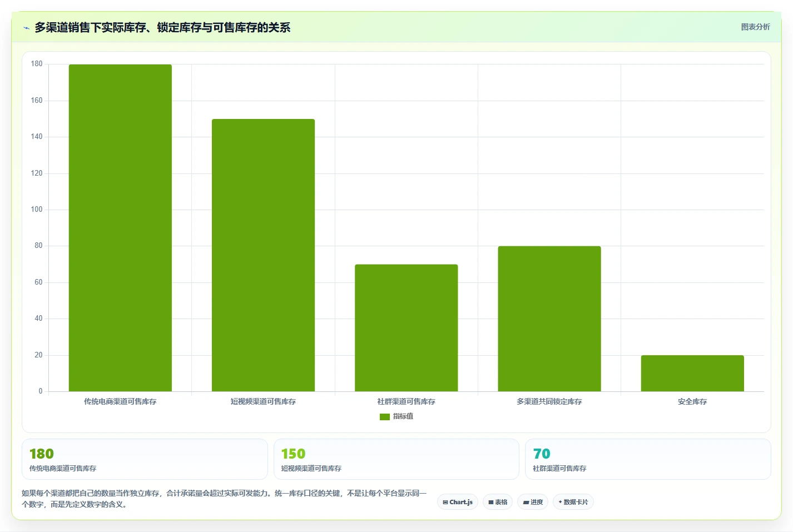Viewport: 793px width, 532px height.
Task: Click the 短视频渠道可售库存 bar
Action: [263, 255]
